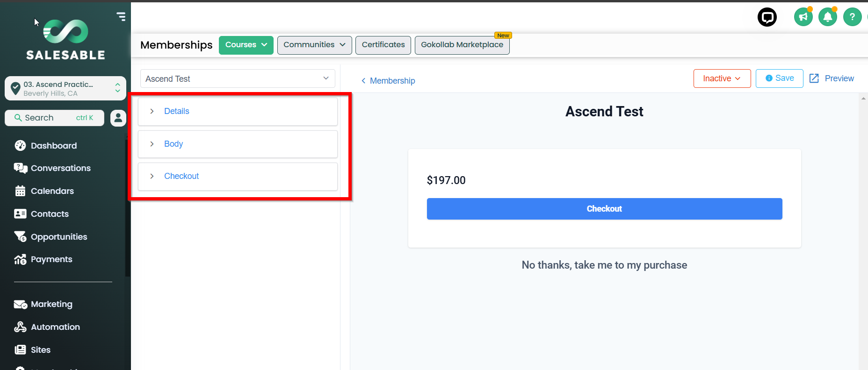
Task: Open Payments in the sidebar
Action: click(43, 259)
